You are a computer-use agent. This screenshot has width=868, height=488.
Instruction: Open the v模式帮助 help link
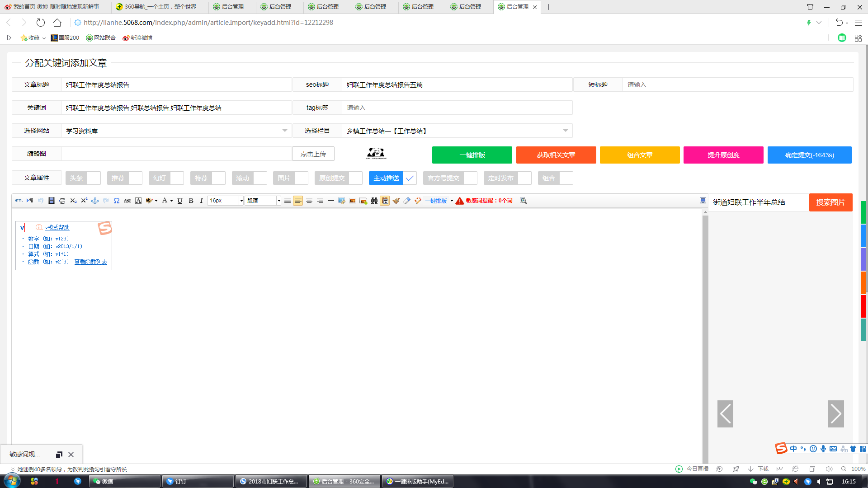(57, 227)
